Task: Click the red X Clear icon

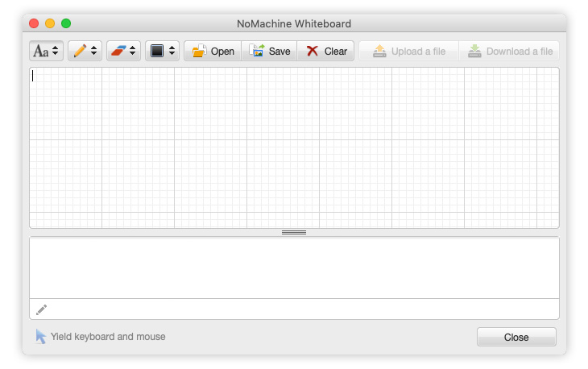Action: 313,51
